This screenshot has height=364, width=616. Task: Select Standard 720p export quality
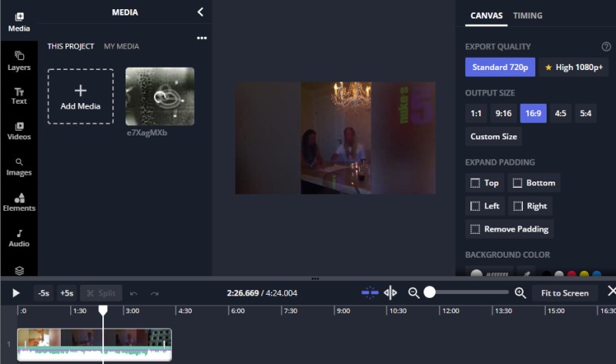tap(500, 67)
